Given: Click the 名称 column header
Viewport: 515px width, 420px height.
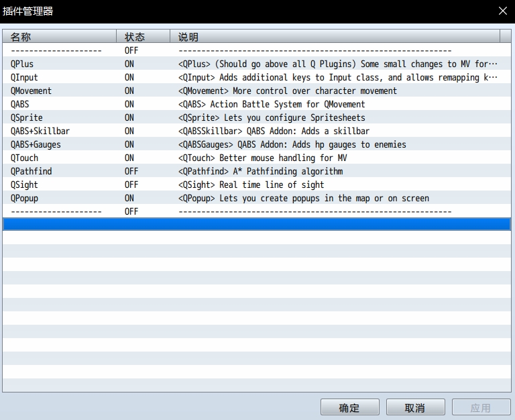Looking at the screenshot, I should coord(60,36).
